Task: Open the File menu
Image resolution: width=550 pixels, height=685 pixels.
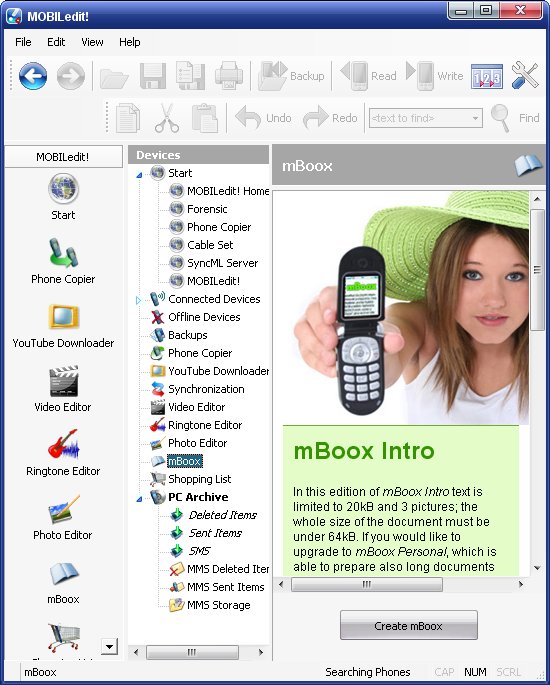Action: [23, 42]
